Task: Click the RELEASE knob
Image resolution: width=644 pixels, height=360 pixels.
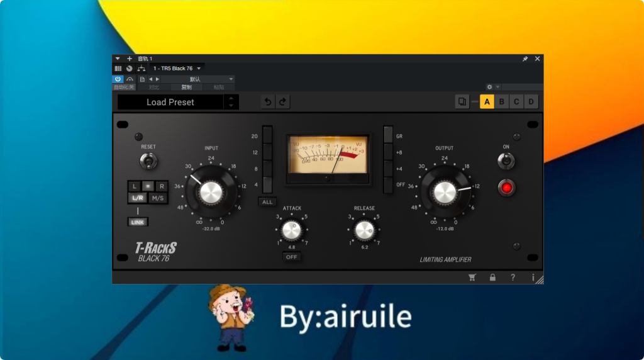Action: [364, 230]
